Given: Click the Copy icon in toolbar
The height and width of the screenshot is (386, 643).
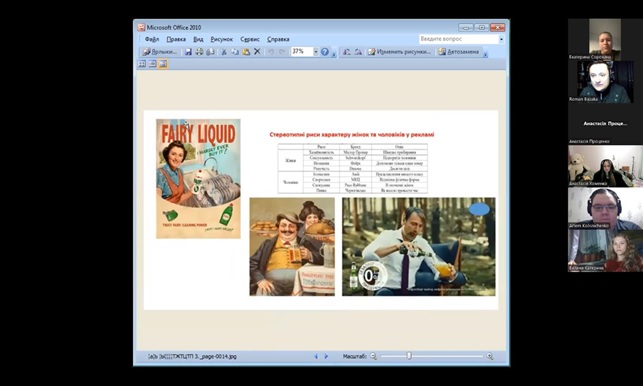Looking at the screenshot, I should pyautogui.click(x=235, y=52).
